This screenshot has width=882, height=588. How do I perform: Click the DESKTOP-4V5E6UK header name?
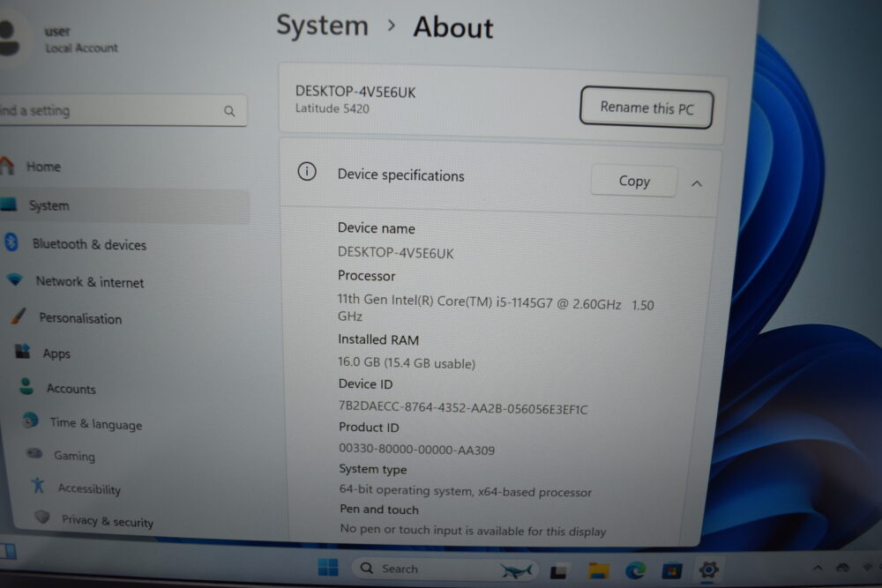(x=355, y=92)
